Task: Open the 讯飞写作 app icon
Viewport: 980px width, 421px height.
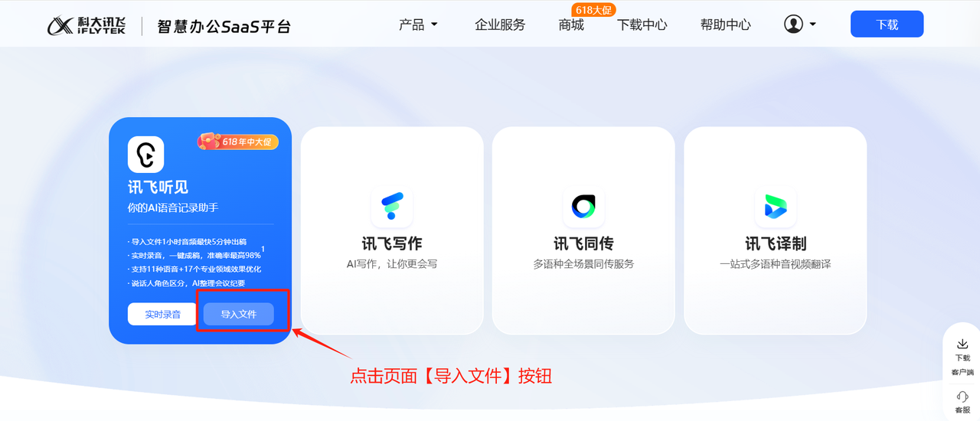Action: 392,207
